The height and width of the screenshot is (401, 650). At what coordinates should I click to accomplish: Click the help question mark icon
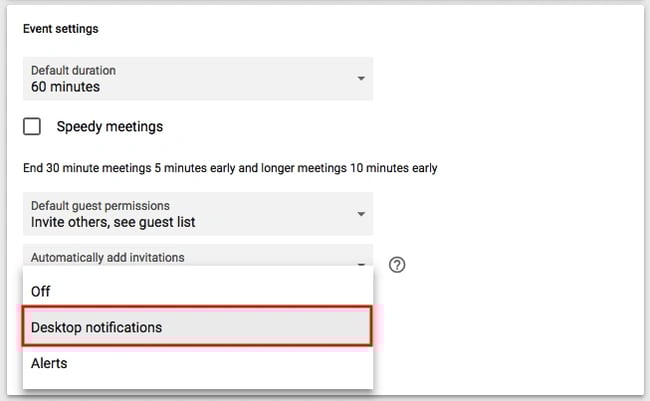pos(397,265)
